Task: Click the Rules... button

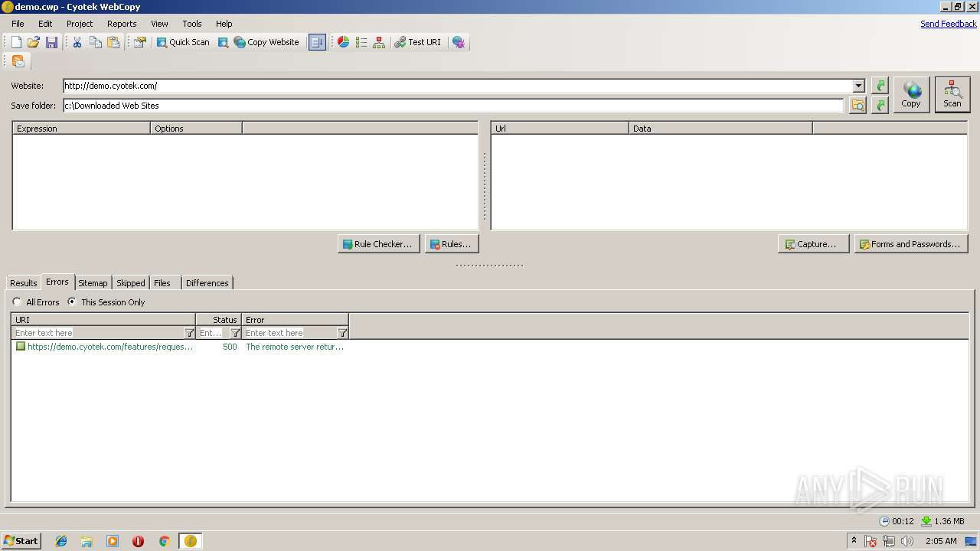Action: point(452,244)
